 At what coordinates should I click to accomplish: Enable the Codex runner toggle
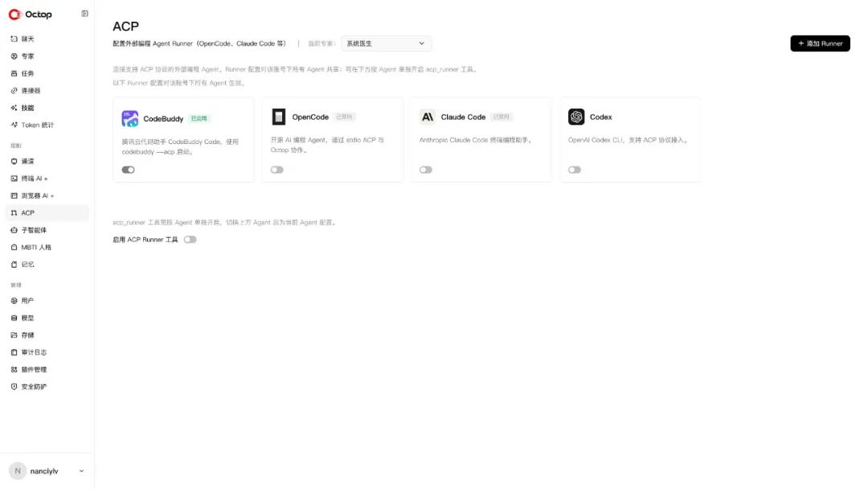point(575,170)
